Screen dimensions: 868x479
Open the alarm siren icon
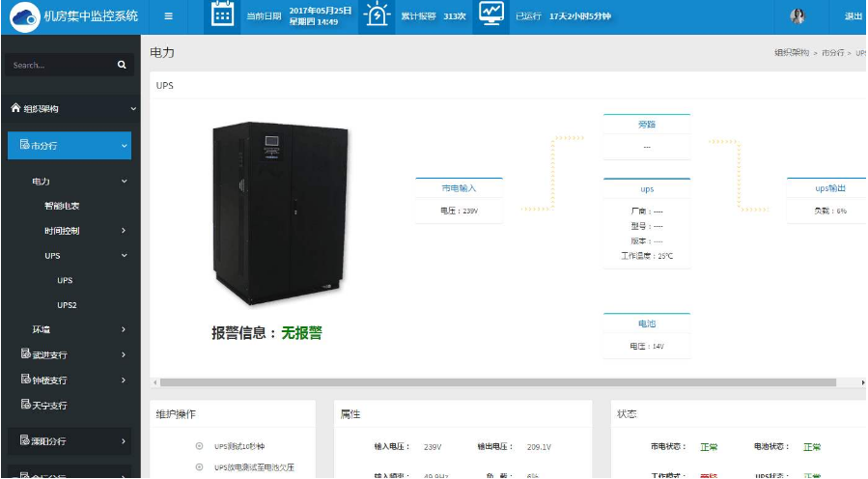pyautogui.click(x=376, y=16)
